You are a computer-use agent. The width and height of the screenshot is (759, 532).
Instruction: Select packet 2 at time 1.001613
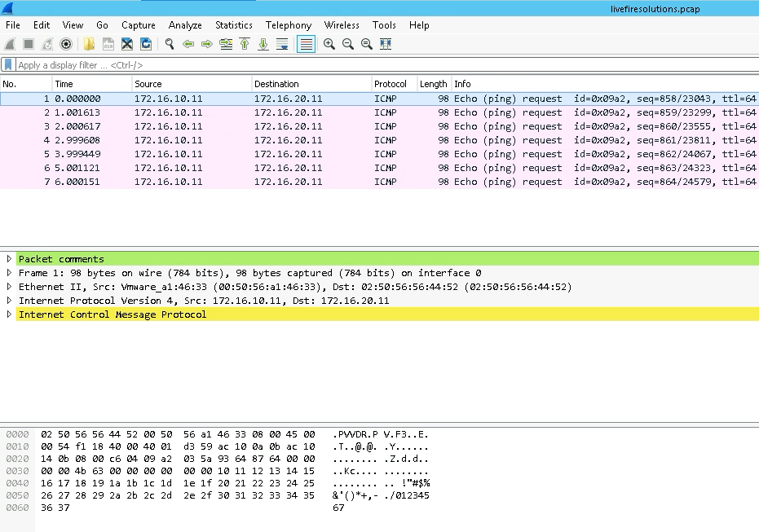[380, 112]
